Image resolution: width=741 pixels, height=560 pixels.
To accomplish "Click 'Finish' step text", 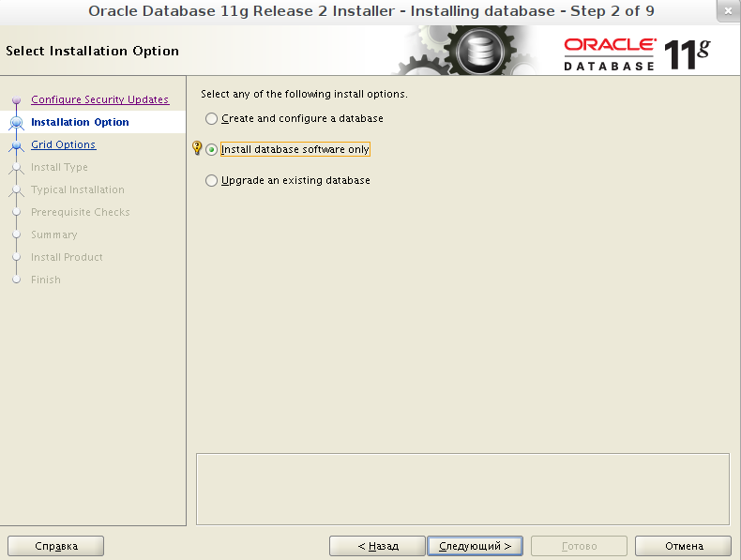I will (x=46, y=280).
